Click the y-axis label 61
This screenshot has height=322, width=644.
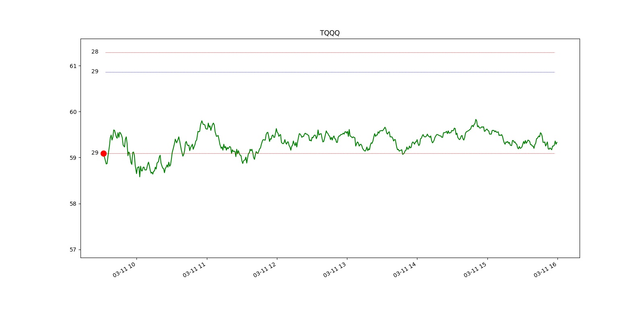[x=73, y=66]
